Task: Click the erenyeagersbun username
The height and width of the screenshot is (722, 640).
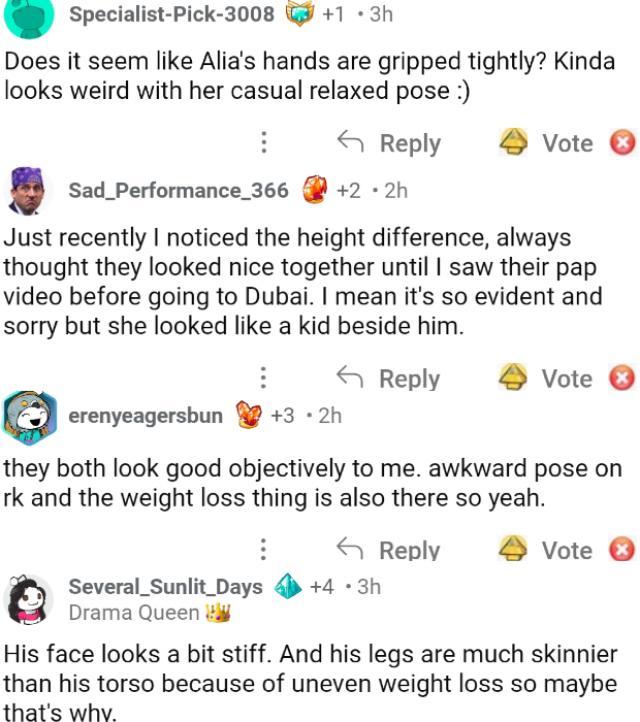Action: click(145, 415)
